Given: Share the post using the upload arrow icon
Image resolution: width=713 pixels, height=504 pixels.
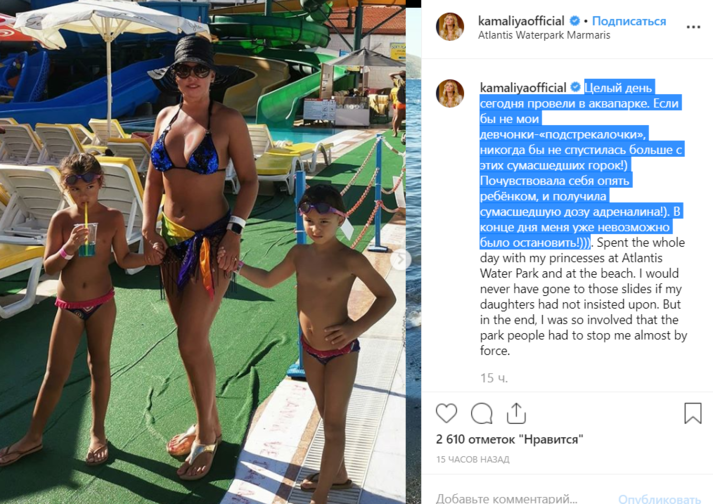Looking at the screenshot, I should pos(516,413).
